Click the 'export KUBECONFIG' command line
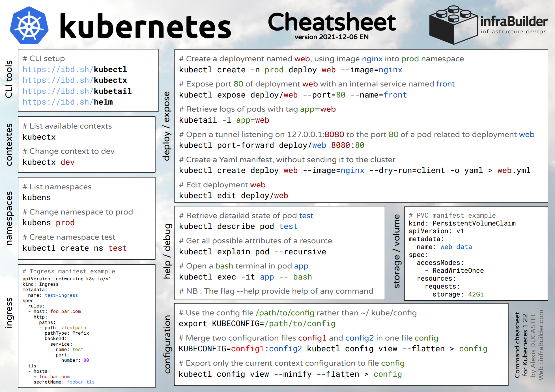This screenshot has width=555, height=392. (x=257, y=324)
